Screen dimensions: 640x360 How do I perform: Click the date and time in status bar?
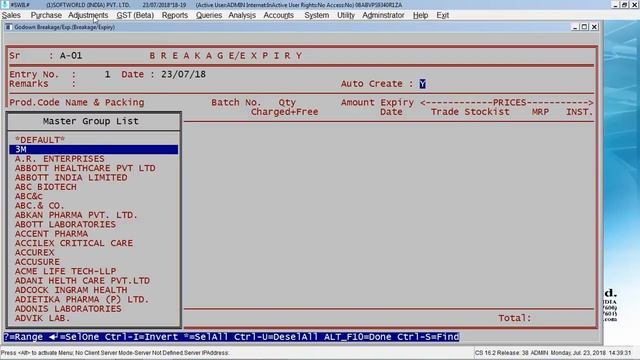point(591,353)
